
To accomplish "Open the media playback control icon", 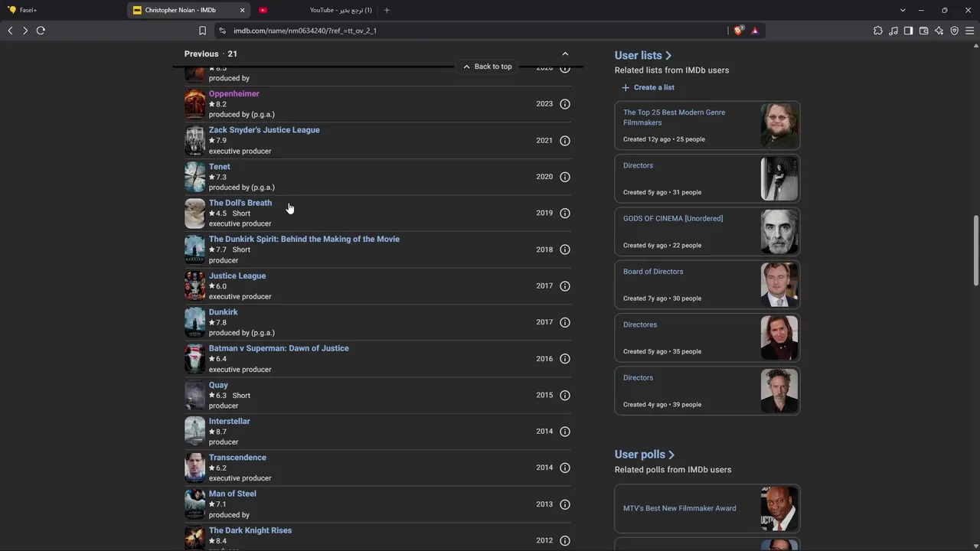I will pos(893,31).
